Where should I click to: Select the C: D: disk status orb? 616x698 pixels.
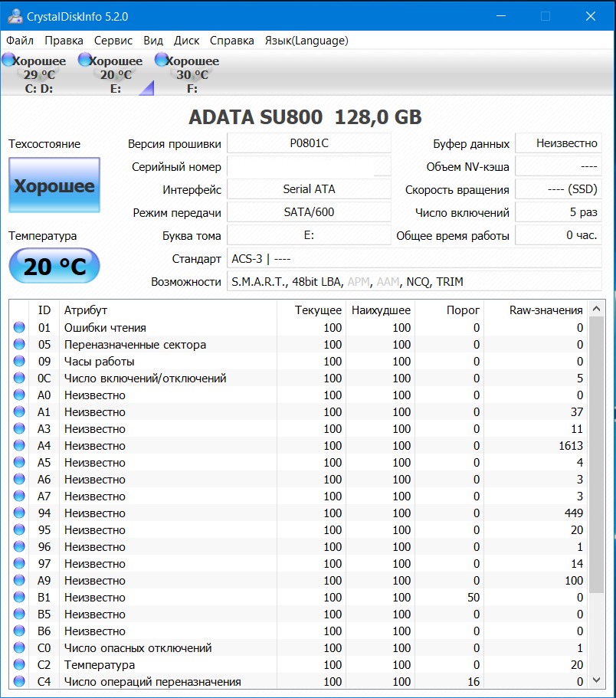tap(8, 59)
